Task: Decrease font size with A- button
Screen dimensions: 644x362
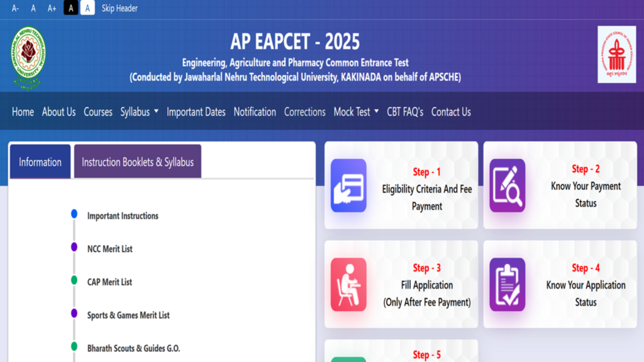Action: tap(15, 8)
